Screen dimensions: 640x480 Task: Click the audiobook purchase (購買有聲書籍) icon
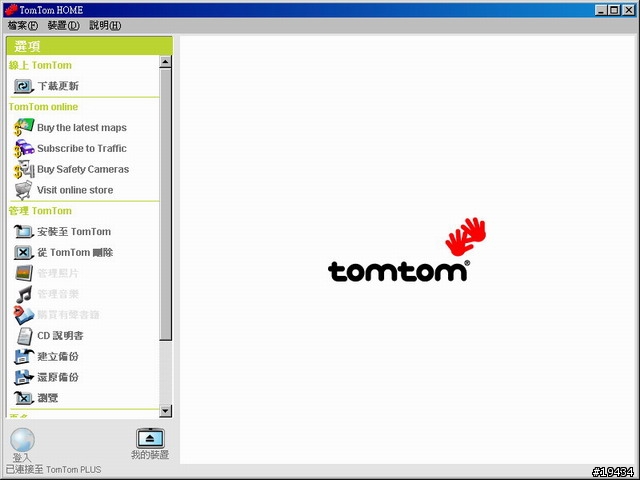[x=23, y=315]
